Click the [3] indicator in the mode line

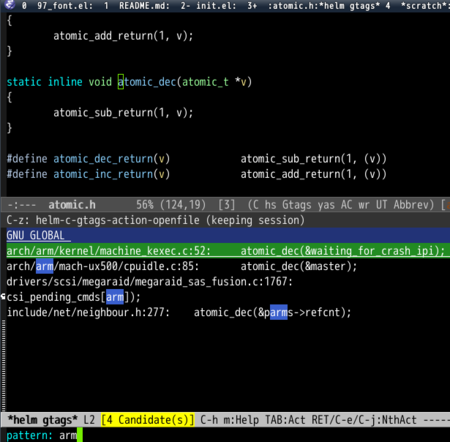227,205
